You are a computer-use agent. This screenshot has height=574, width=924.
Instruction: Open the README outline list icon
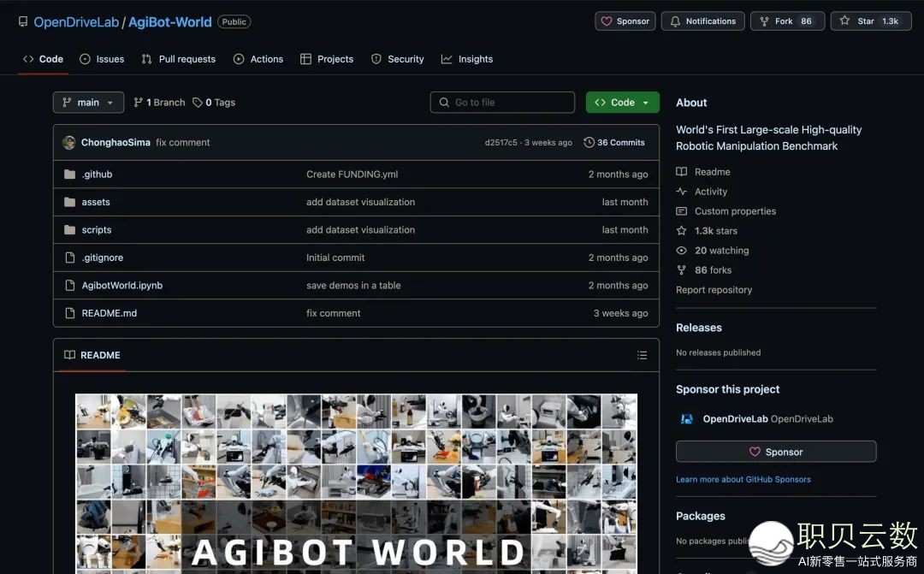tap(642, 355)
